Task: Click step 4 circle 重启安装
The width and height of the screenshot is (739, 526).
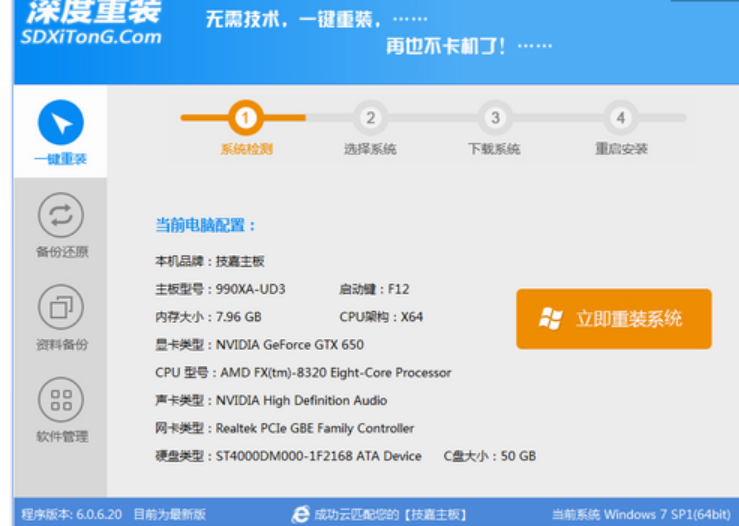Action: (x=621, y=118)
